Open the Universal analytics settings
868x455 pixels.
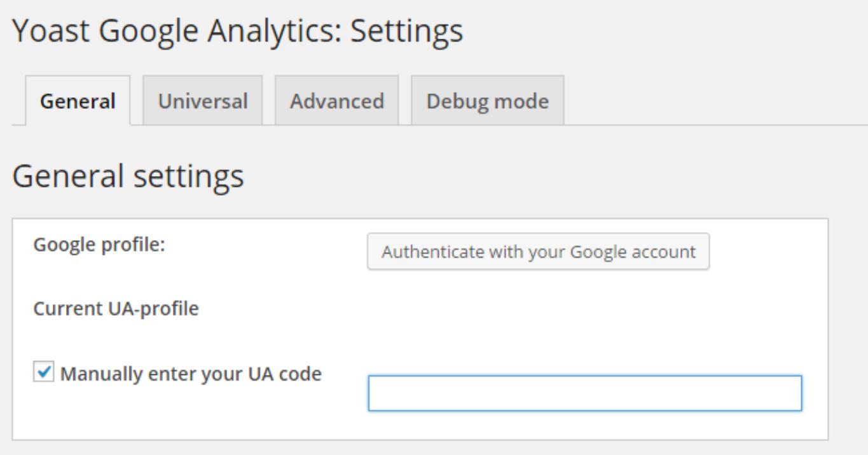(x=202, y=99)
